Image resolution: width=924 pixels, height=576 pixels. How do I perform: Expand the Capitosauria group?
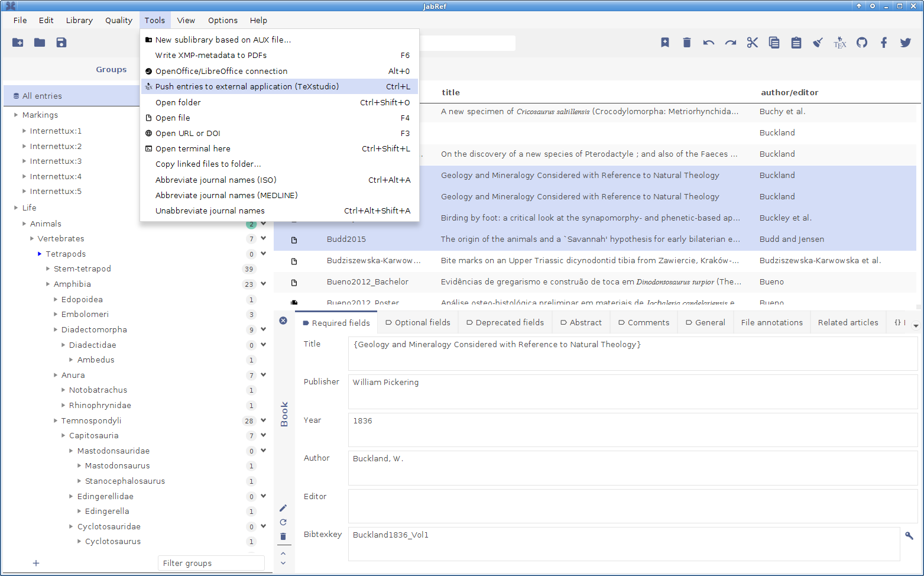(x=63, y=435)
